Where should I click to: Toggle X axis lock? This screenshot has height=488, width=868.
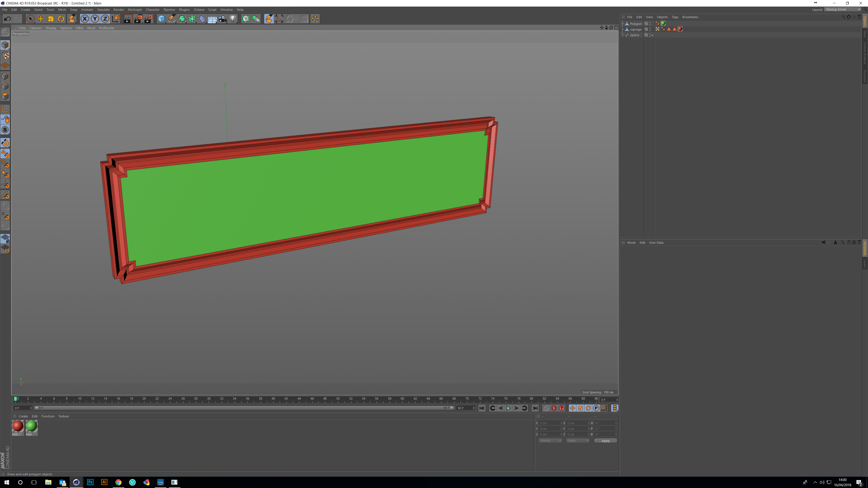[x=85, y=19]
